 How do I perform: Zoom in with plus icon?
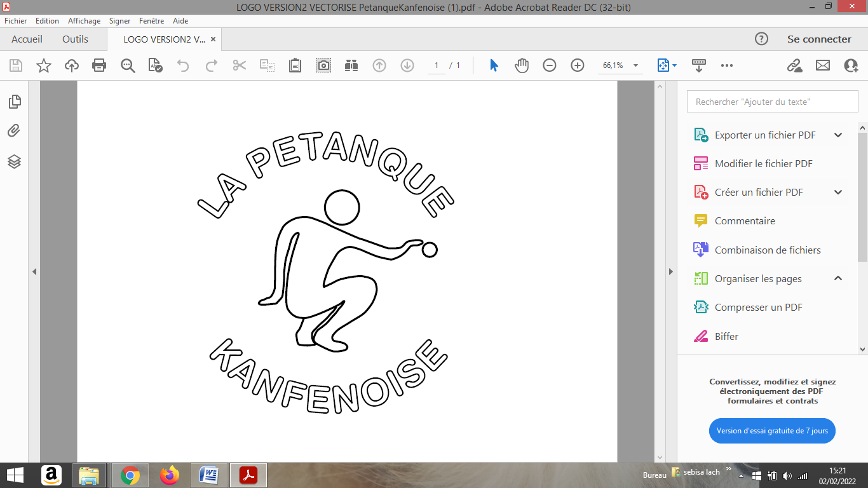click(x=578, y=65)
